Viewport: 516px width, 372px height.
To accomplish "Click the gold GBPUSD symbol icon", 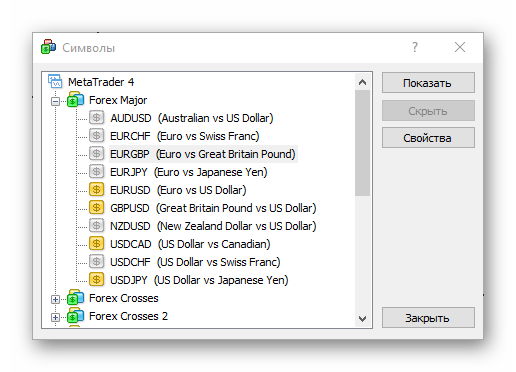I will [96, 208].
